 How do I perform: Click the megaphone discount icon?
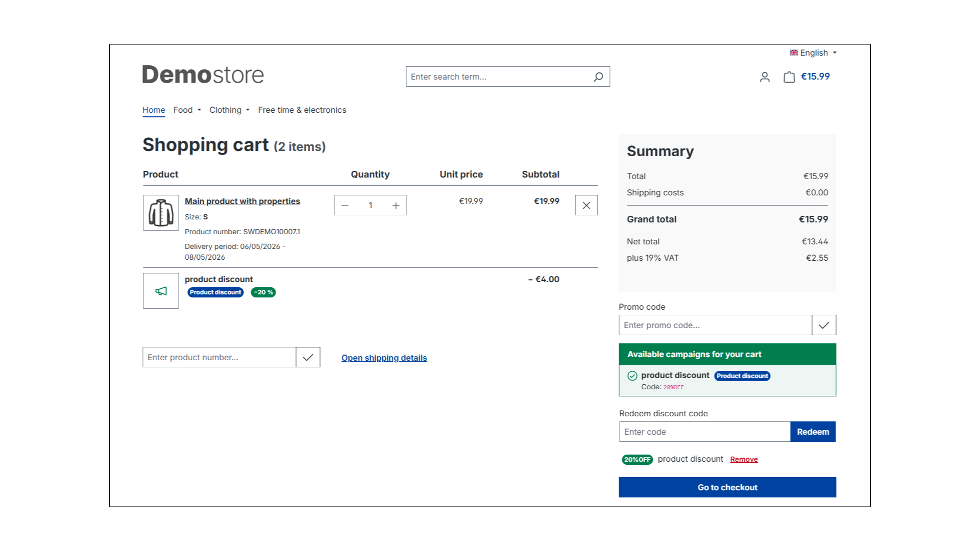161,291
